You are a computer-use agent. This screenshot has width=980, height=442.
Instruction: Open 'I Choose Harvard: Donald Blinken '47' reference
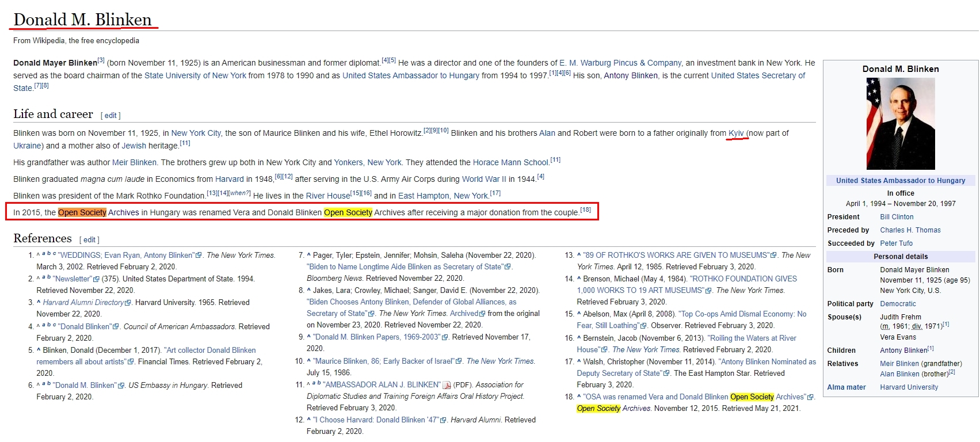point(376,420)
